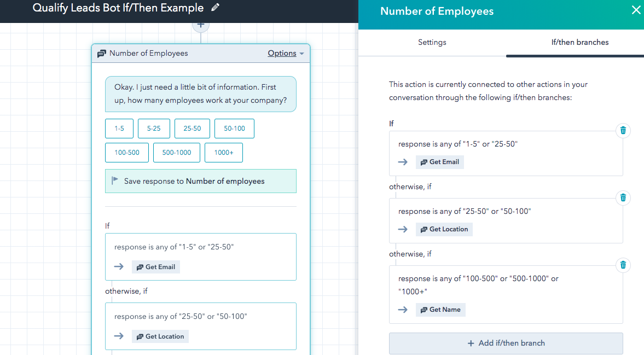Delete the second if/then branch with trash icon

point(623,197)
